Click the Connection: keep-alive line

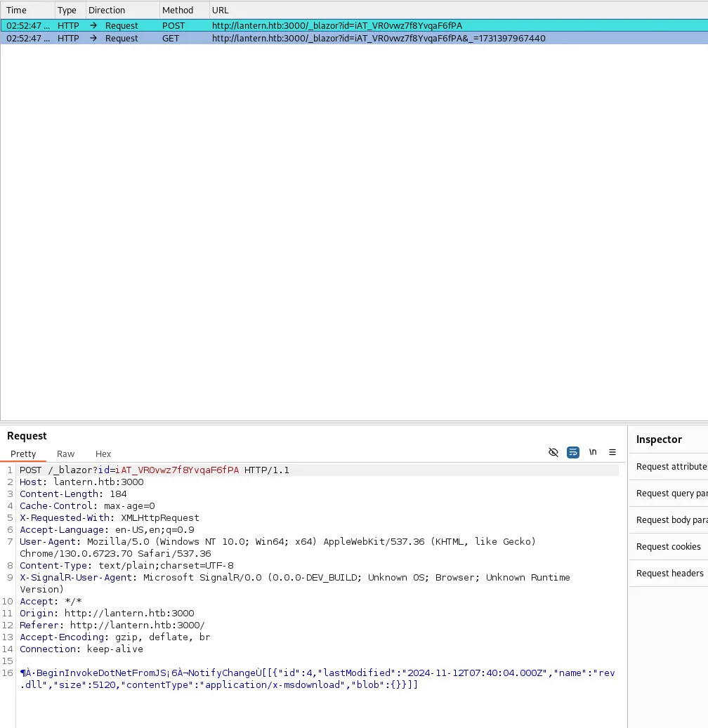point(81,649)
